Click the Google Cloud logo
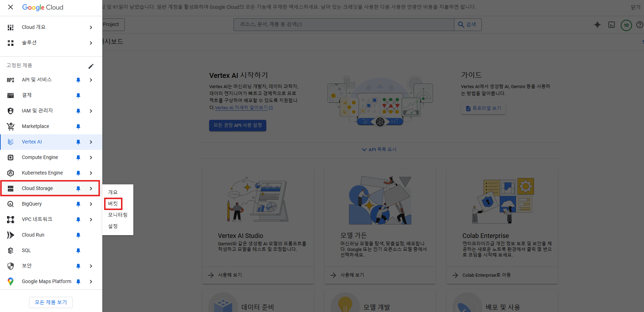Viewport: 644px width, 312px height. pyautogui.click(x=43, y=7)
